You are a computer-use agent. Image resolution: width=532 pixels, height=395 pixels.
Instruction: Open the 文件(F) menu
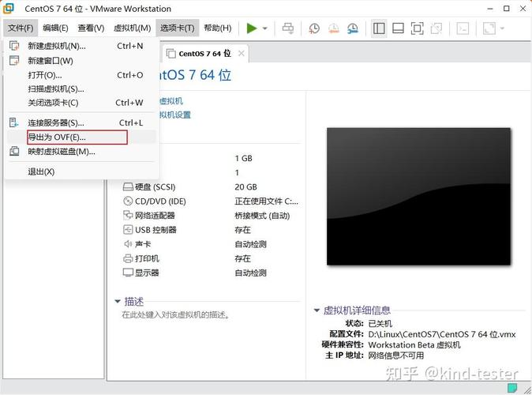click(21, 28)
